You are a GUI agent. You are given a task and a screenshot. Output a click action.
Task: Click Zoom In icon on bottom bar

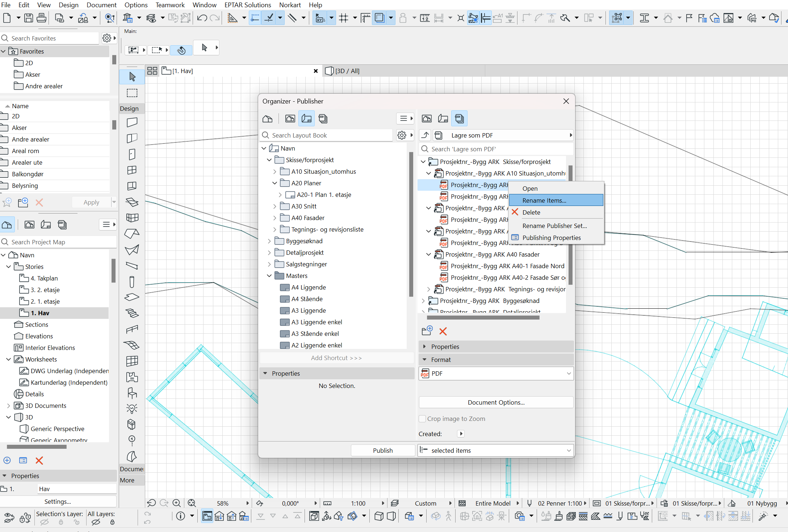tap(176, 503)
